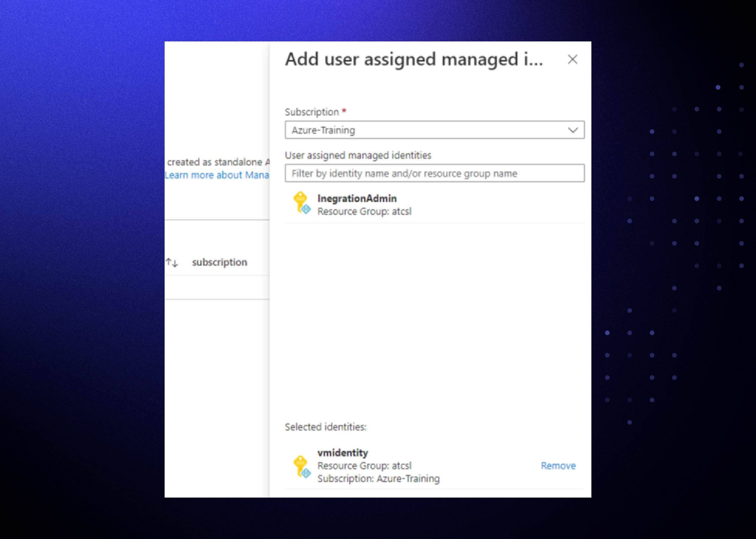Open the Learn more about Managed identities link
Screen dimensions: 756x539
point(216,175)
